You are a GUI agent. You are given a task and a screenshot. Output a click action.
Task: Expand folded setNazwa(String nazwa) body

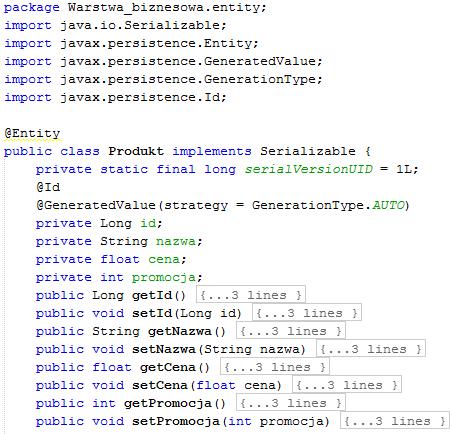[371, 349]
